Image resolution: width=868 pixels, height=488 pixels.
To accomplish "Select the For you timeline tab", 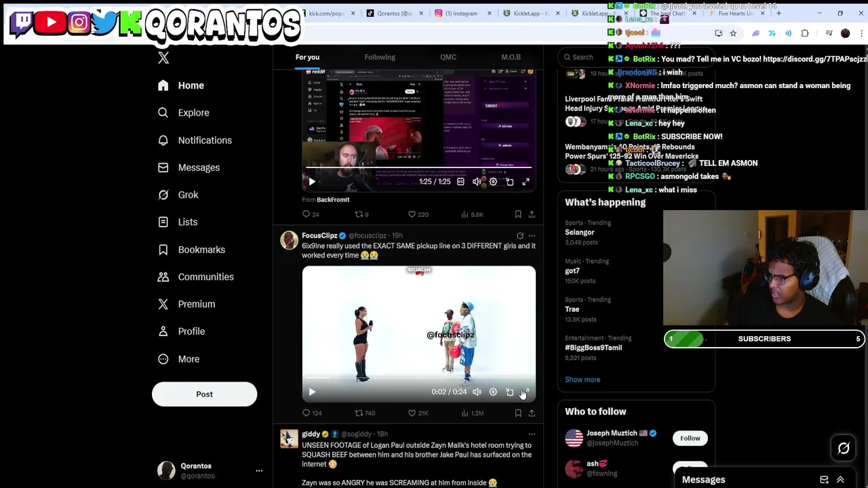I will (307, 57).
